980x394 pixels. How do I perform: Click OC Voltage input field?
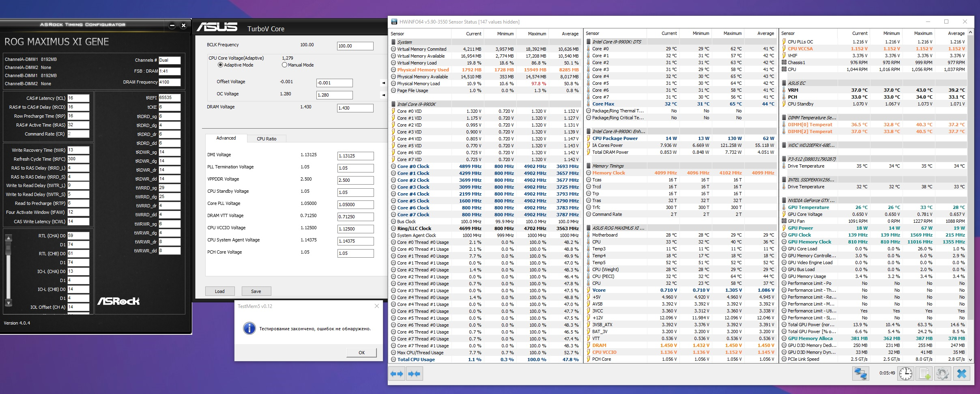(x=334, y=95)
